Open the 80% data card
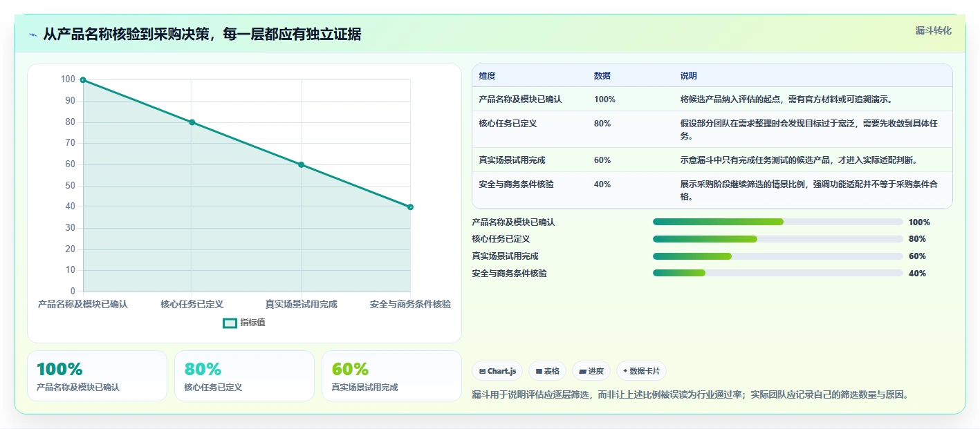This screenshot has height=429, width=980. click(x=244, y=376)
